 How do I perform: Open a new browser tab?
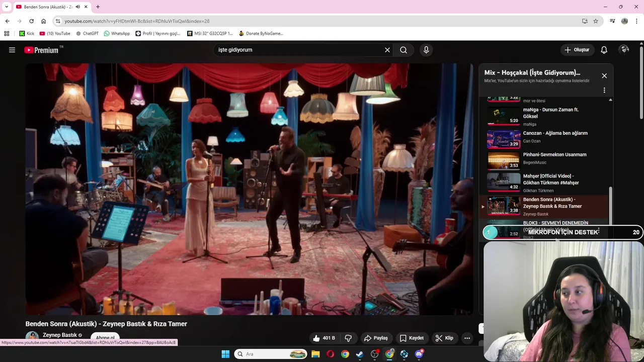[98, 7]
